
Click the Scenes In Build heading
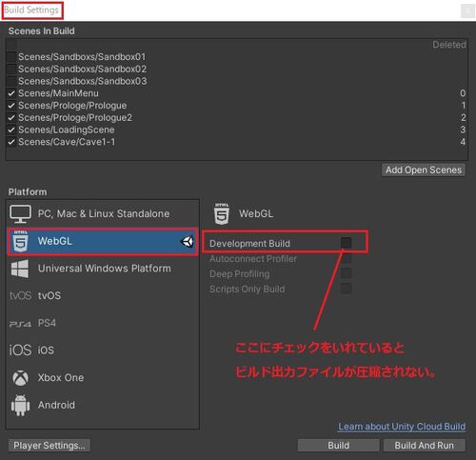(42, 30)
